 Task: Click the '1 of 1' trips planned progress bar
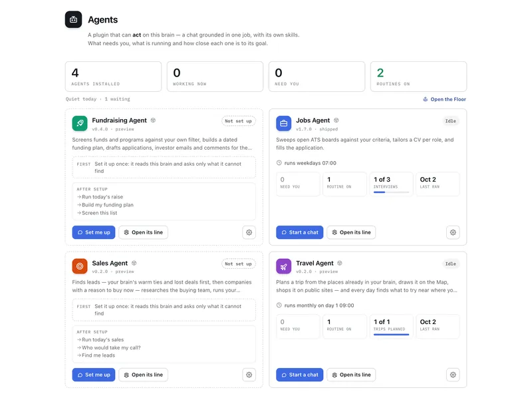pyautogui.click(x=391, y=335)
